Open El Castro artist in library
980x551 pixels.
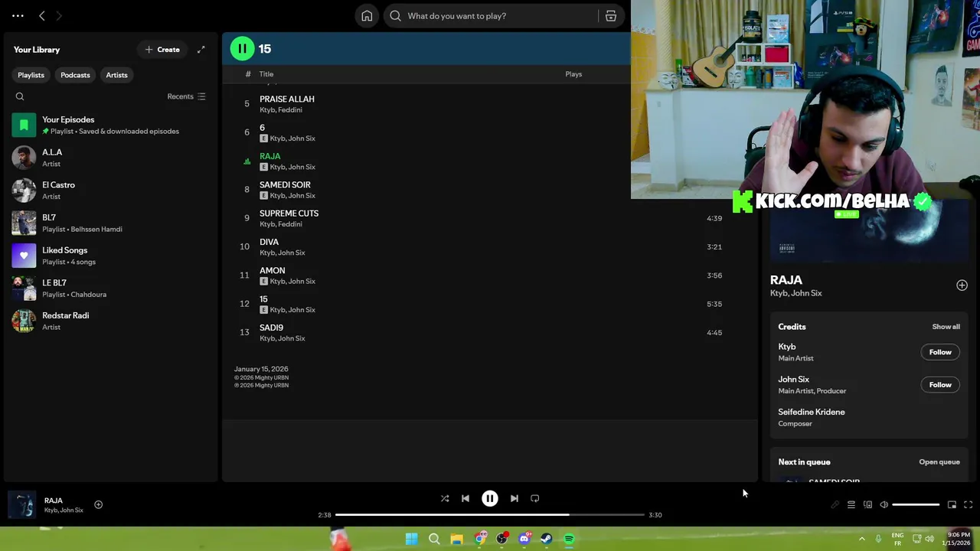[x=111, y=191]
